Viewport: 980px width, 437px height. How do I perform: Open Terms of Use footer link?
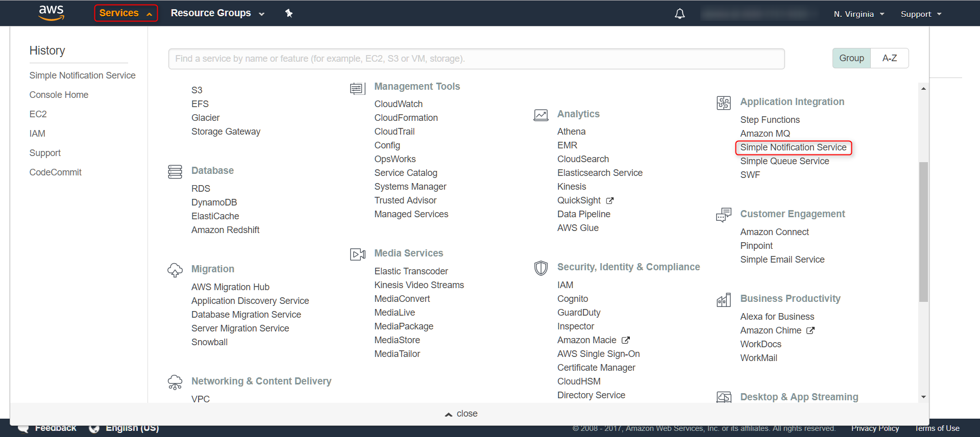coord(937,428)
